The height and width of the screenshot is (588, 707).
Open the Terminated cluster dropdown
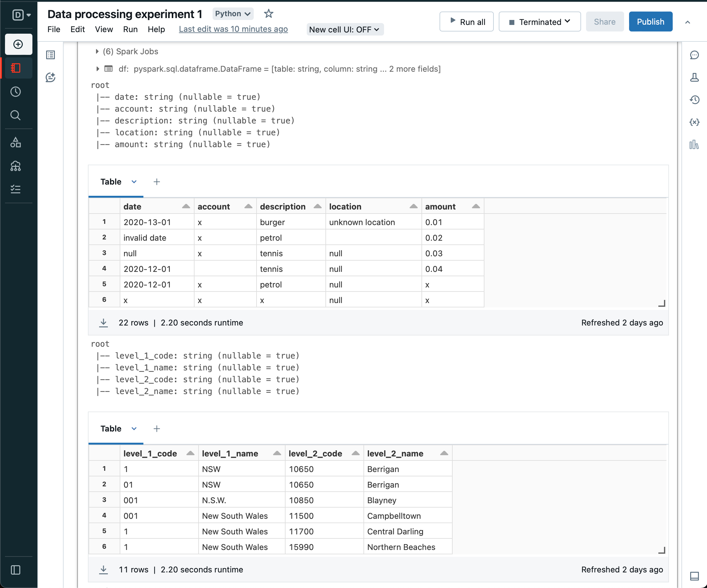[x=539, y=22]
